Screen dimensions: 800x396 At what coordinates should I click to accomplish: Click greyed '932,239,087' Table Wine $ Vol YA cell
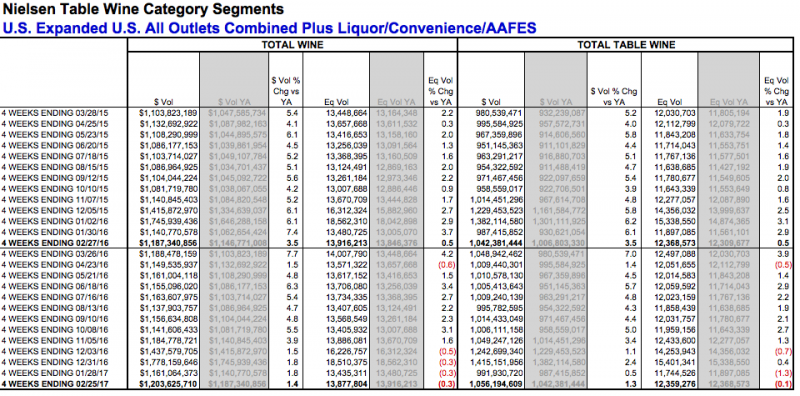(x=561, y=112)
